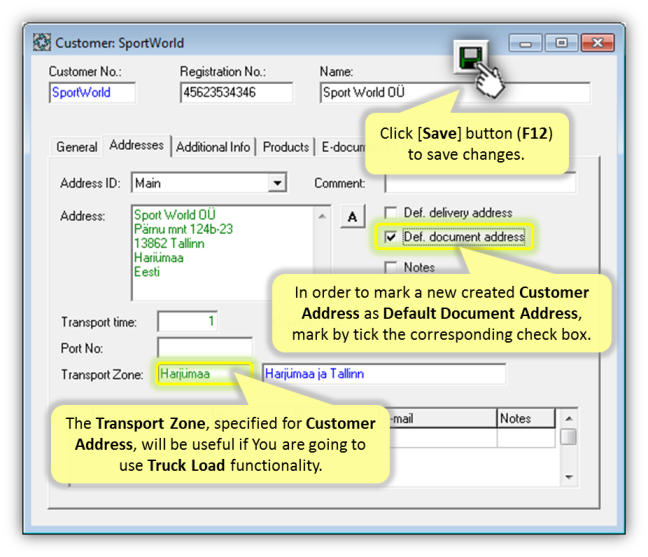Close the Customer SportWorld window
Screen dimensions: 648x557
pyautogui.click(x=598, y=43)
